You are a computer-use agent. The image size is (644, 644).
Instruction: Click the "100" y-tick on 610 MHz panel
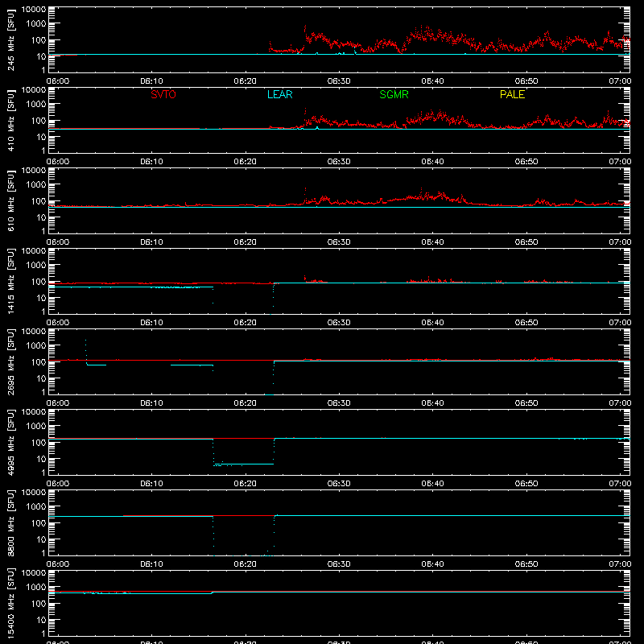click(x=39, y=201)
